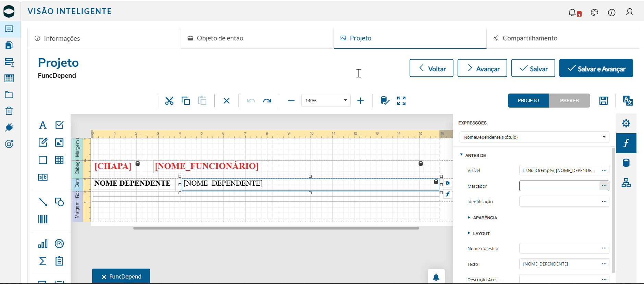Screen dimensions: 644x284
Task: Select the Check Box tool
Action: 59,125
